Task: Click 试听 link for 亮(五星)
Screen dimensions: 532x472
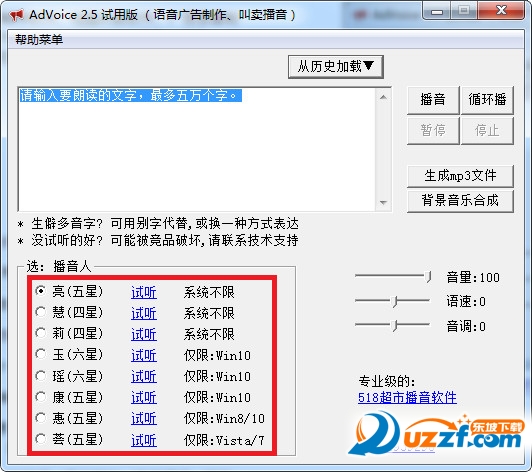Action: click(144, 292)
